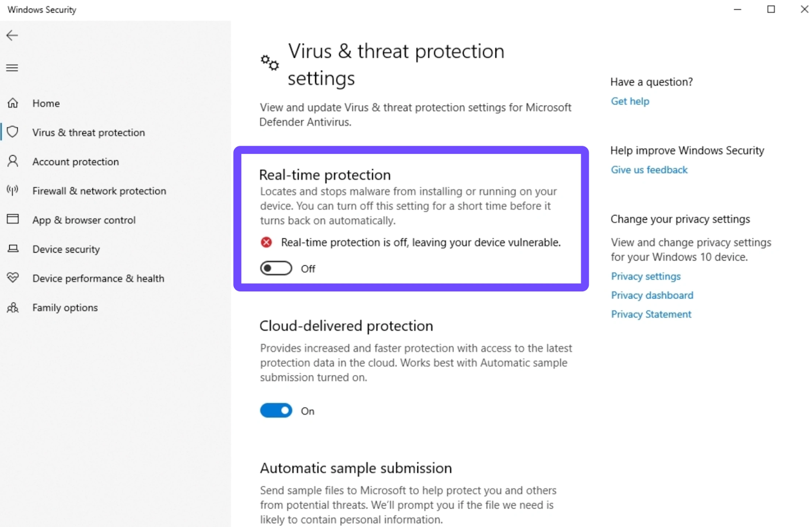
Task: Disable Cloud-delivered protection toggle
Action: click(x=276, y=410)
